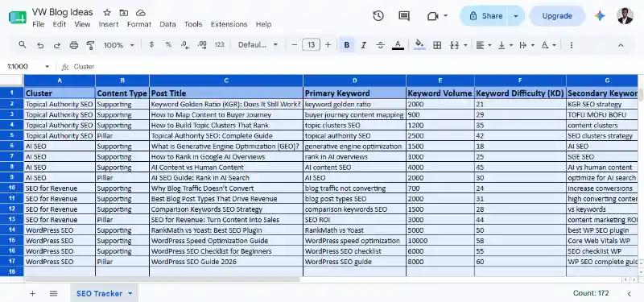
Task: Toggle strikethrough formatting
Action: 380,45
